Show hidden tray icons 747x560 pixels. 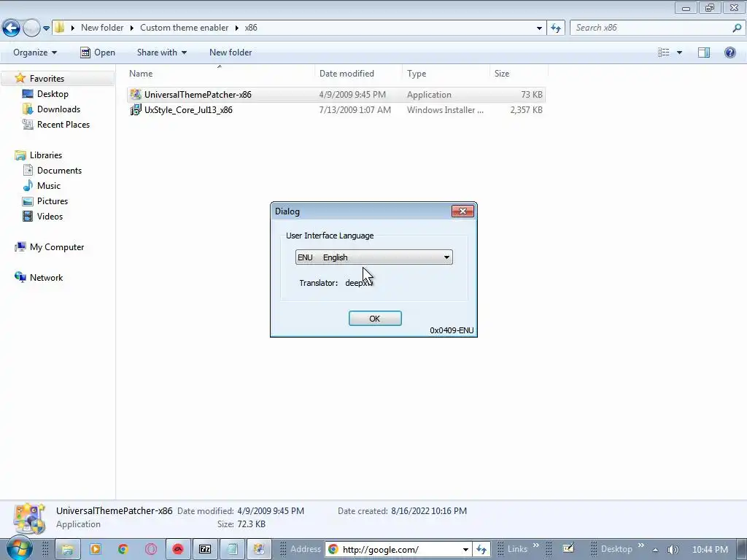(656, 550)
